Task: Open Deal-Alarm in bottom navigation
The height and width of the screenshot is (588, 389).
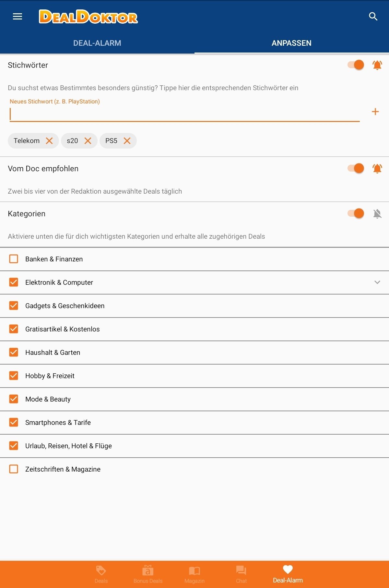Action: 288,574
